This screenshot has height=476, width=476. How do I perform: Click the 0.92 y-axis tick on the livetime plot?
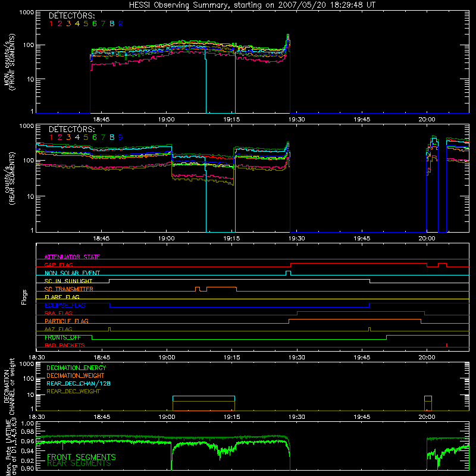click(x=27, y=461)
